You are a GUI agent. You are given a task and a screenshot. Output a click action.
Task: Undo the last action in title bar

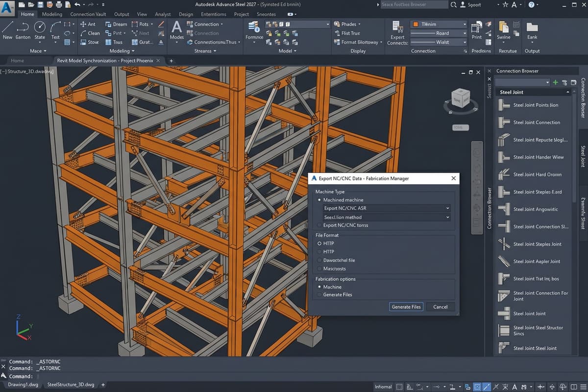click(77, 4)
